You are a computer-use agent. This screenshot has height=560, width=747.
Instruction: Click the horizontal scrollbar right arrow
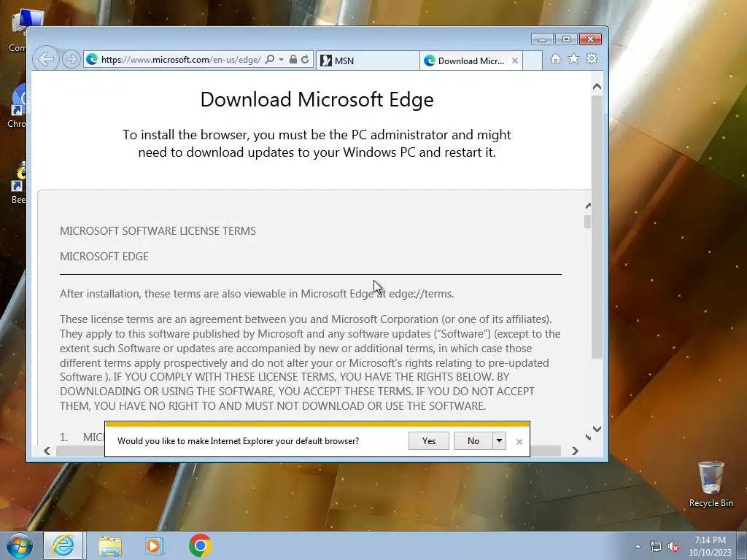coord(575,451)
